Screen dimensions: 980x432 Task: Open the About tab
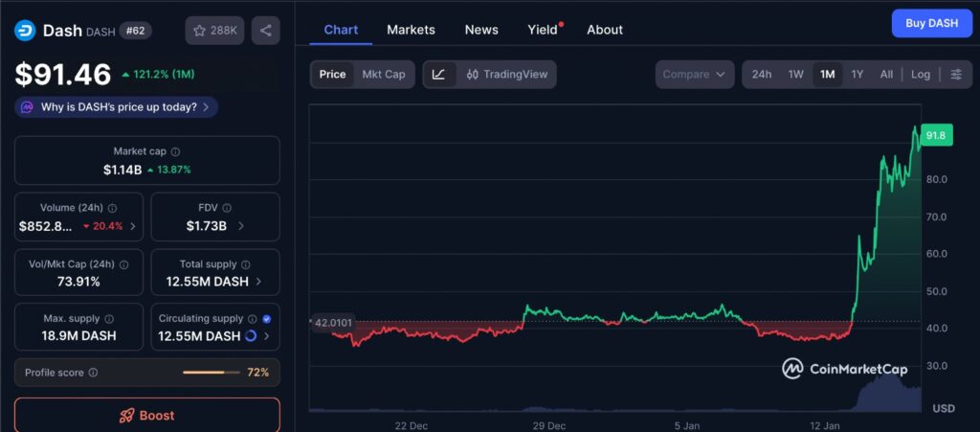(605, 30)
